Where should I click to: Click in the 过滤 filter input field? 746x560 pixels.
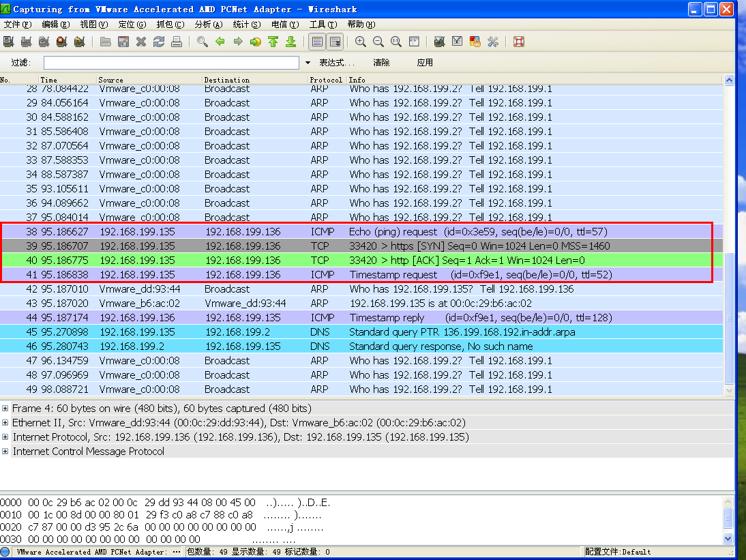(171, 63)
